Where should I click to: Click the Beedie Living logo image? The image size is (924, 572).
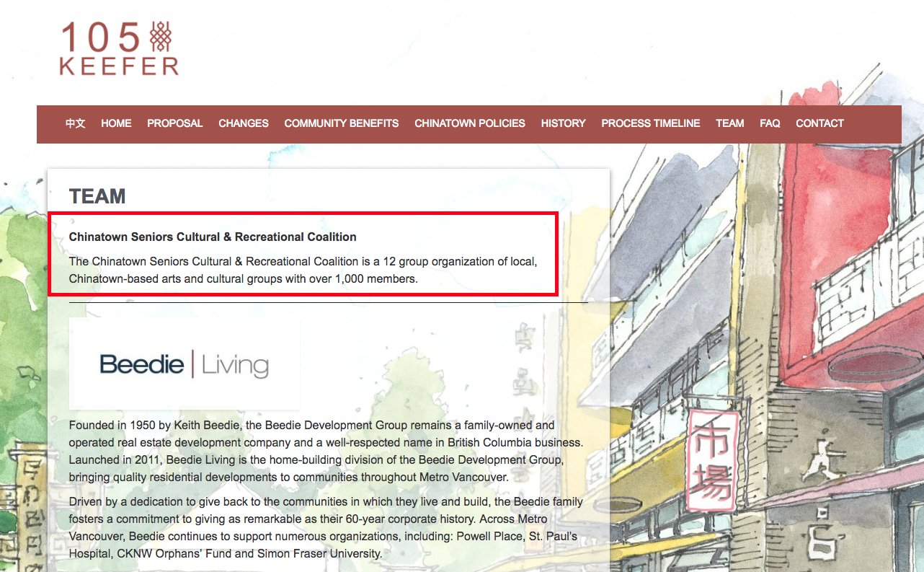[185, 364]
